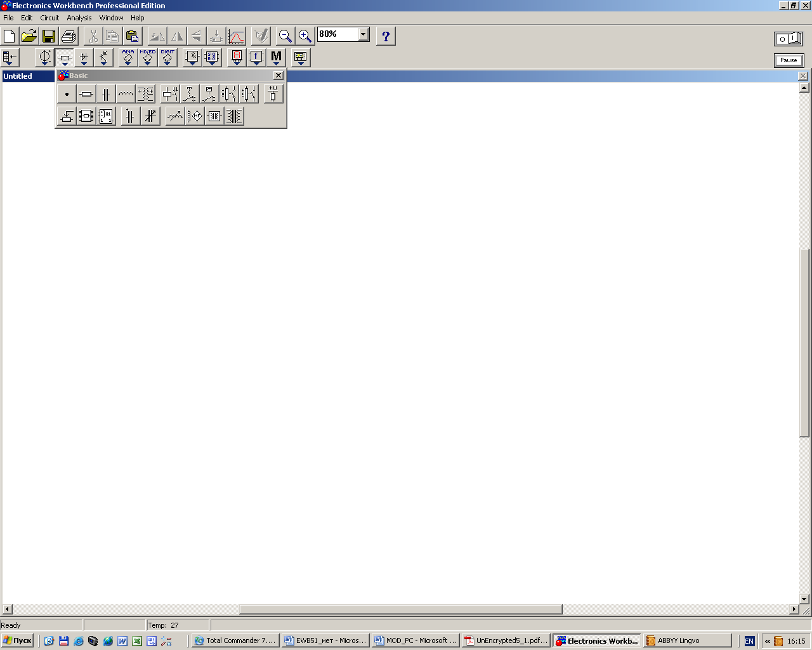
Task: Open the Instruments parts bin
Action: point(301,58)
